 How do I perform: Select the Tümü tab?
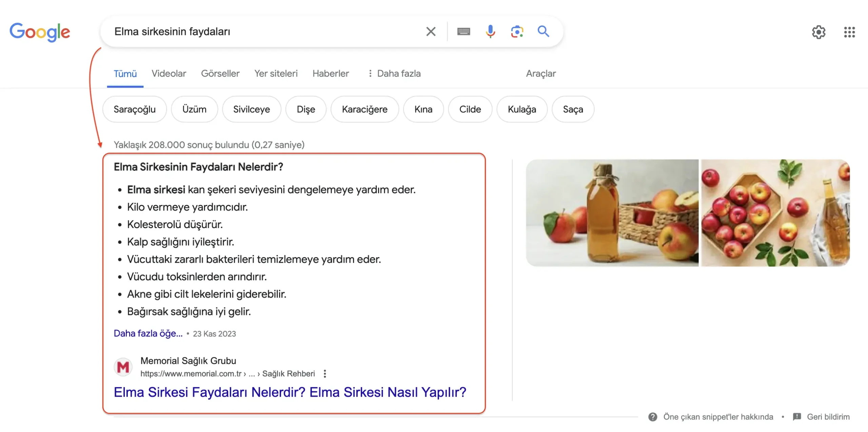[125, 74]
